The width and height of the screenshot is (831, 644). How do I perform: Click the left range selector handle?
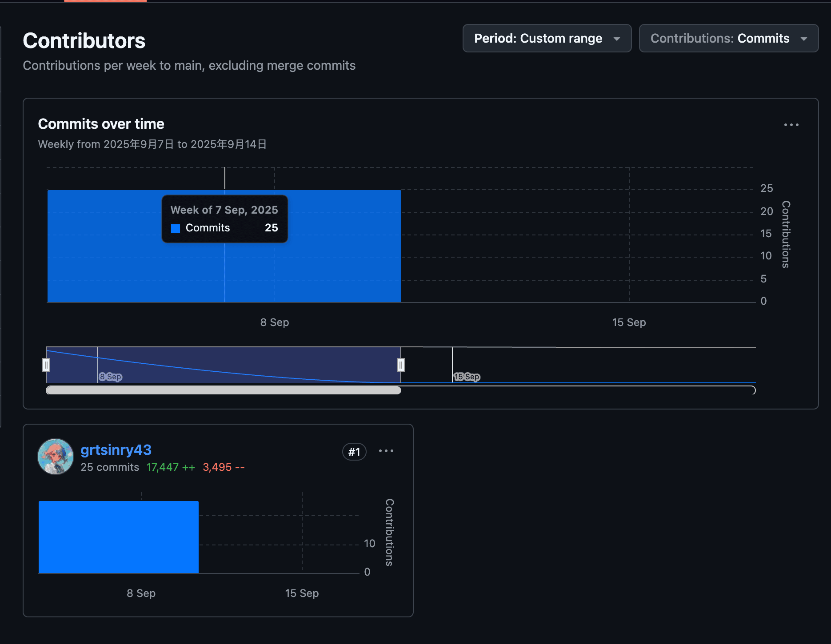(46, 365)
